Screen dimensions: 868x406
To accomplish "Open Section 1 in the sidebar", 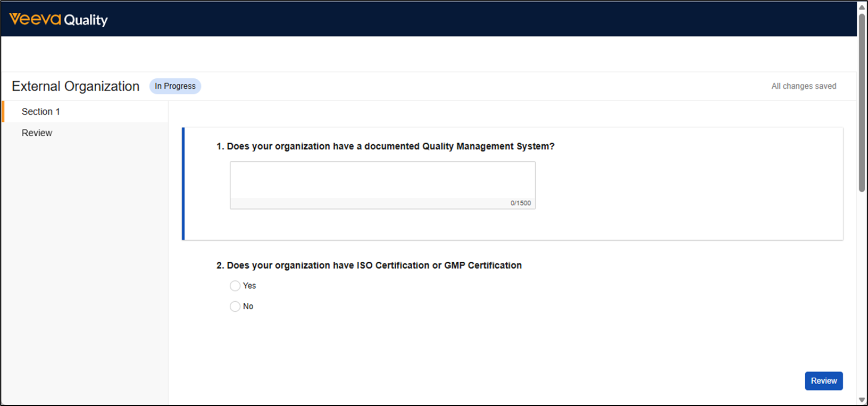I will click(x=41, y=112).
